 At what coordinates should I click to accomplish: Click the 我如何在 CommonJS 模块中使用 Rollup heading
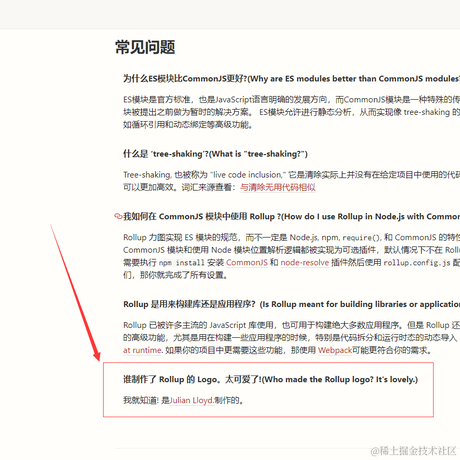(x=291, y=217)
